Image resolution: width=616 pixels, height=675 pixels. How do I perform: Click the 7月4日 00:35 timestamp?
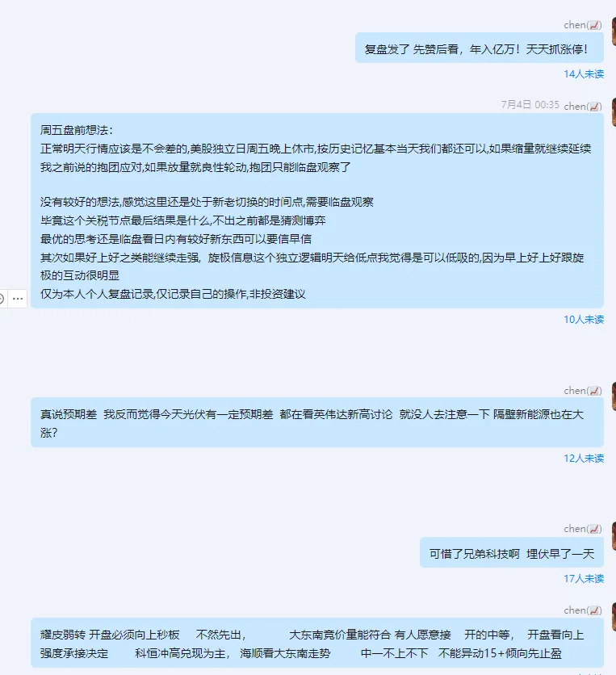pyautogui.click(x=530, y=105)
